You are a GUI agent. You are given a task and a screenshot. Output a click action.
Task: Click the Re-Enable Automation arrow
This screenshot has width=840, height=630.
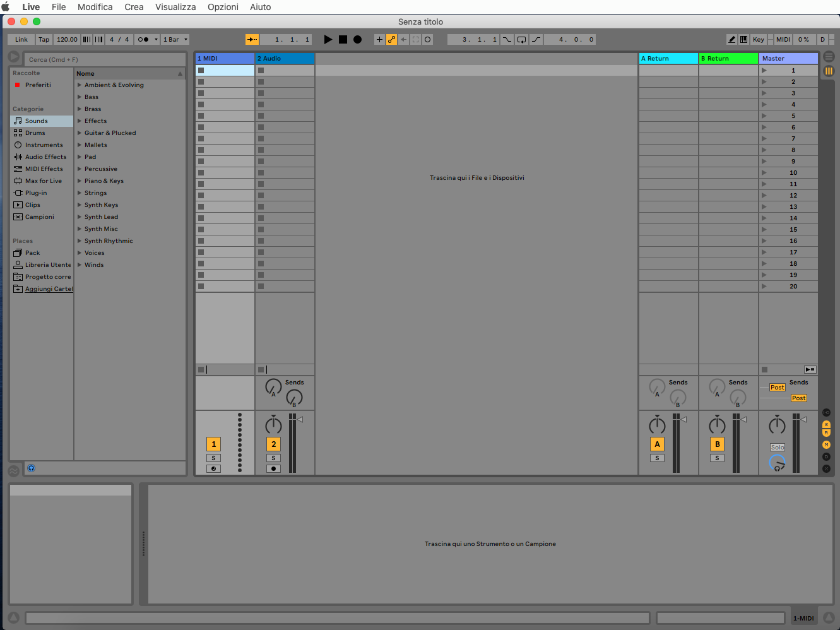pyautogui.click(x=403, y=39)
